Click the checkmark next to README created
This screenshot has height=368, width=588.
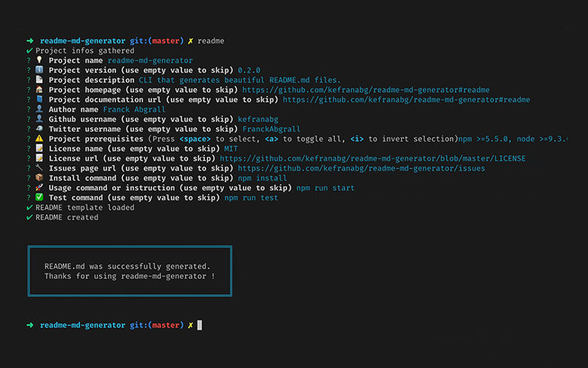pyautogui.click(x=29, y=218)
